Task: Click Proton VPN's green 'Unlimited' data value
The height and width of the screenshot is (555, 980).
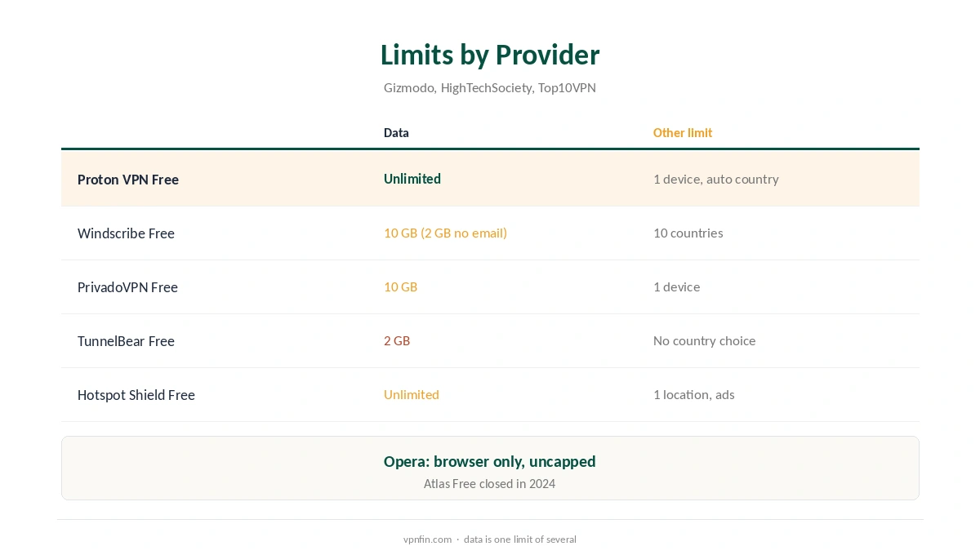Action: click(412, 179)
